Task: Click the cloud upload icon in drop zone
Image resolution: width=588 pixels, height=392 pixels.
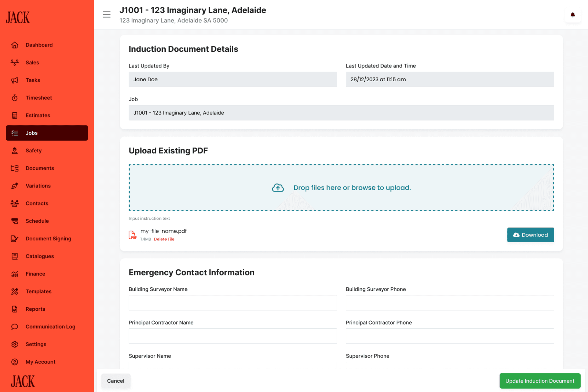Action: pyautogui.click(x=278, y=188)
